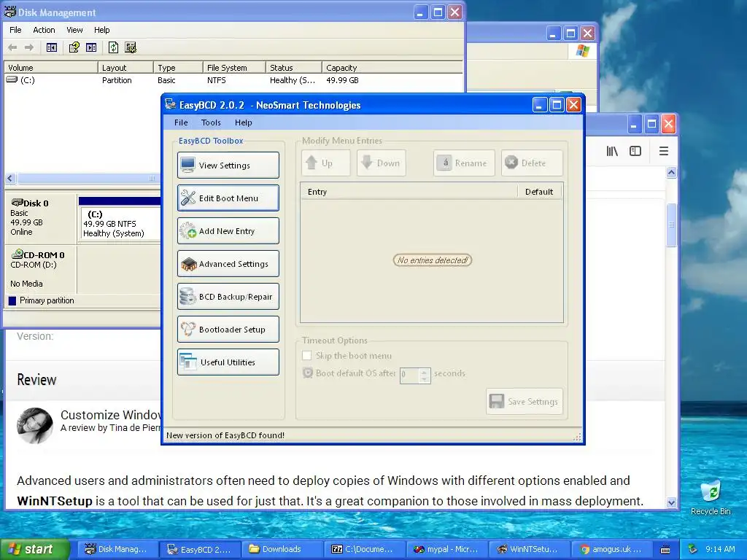
Task: Click Settings icon after Refresh in Disk Management toolbar
Action: click(131, 47)
